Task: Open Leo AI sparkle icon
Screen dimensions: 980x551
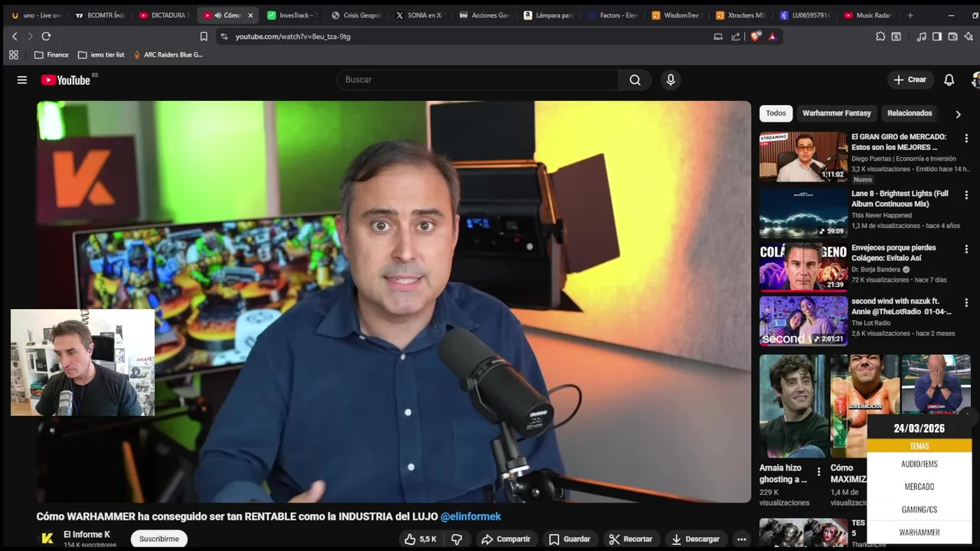Action: point(969,36)
